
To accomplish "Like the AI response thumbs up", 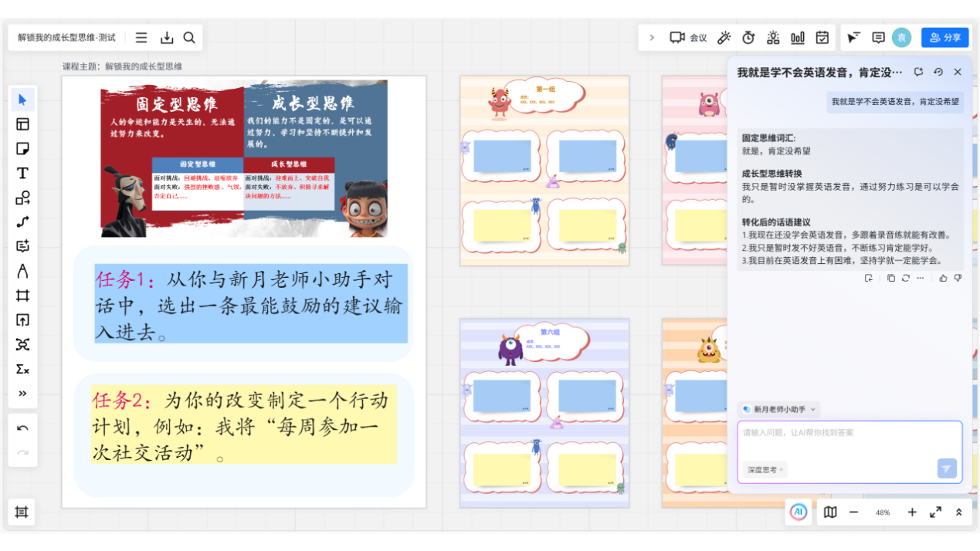I will 943,278.
